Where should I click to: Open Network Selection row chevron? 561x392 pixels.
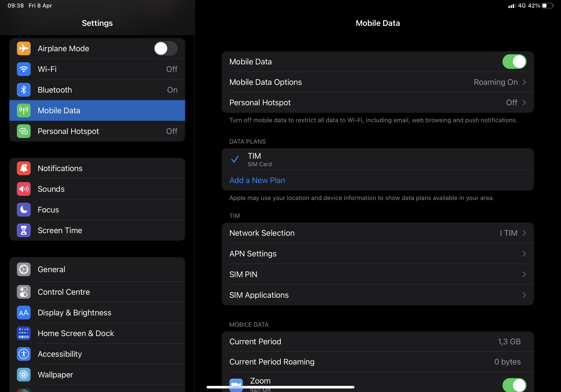coord(524,233)
